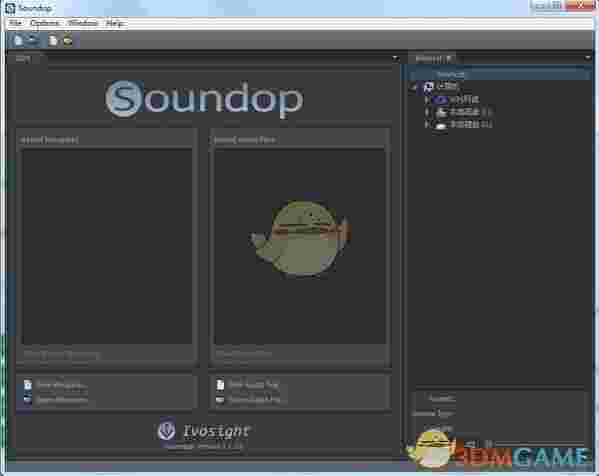Open the Start panel options dropdown arrow
Viewport: 599px width, 476px height.
396,59
